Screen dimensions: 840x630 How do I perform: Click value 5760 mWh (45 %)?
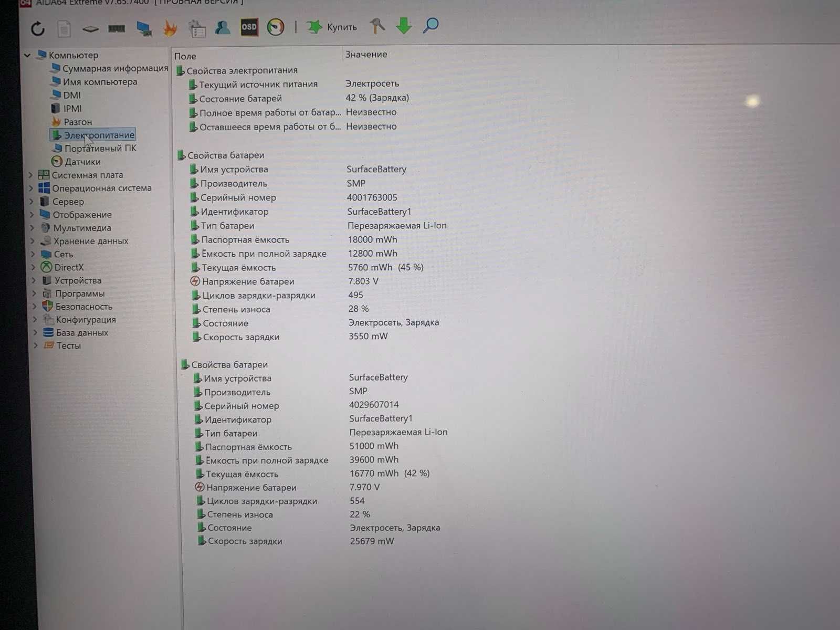tap(385, 267)
